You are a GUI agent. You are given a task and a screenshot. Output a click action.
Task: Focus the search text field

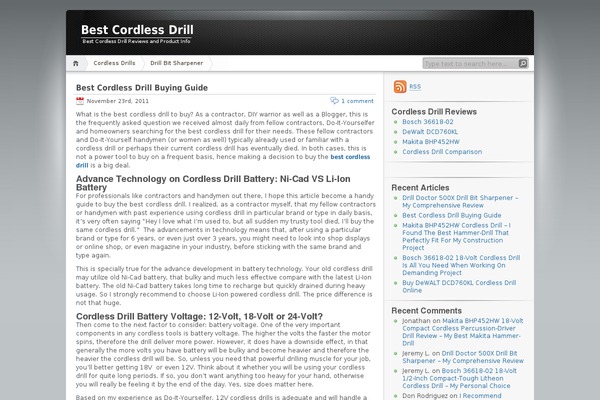(x=470, y=64)
